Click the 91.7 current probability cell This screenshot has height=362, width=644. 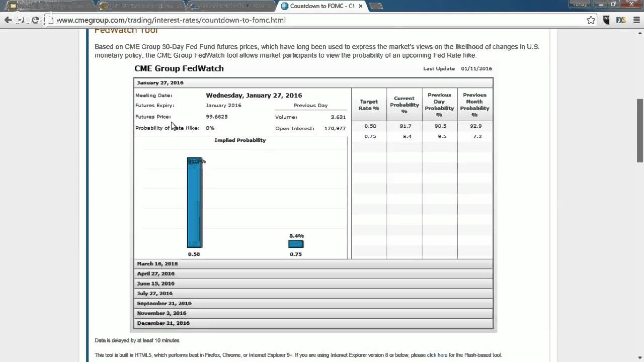pos(406,126)
